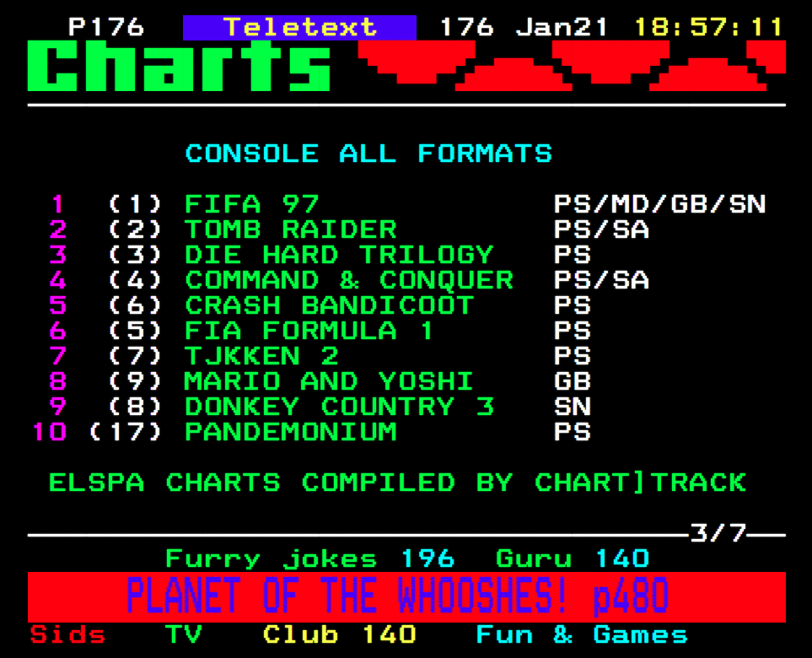This screenshot has width=812, height=658.
Task: Click previous position (17) in the PANDEMONIUM row
Action: pos(126,433)
